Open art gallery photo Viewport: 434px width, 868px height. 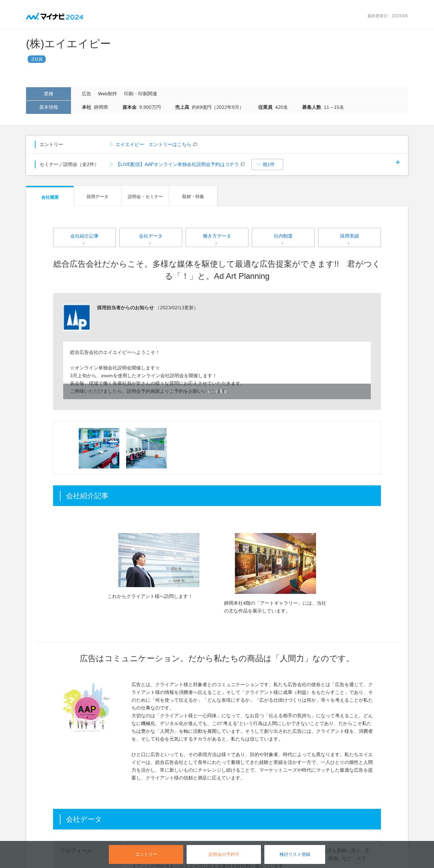tap(275, 563)
